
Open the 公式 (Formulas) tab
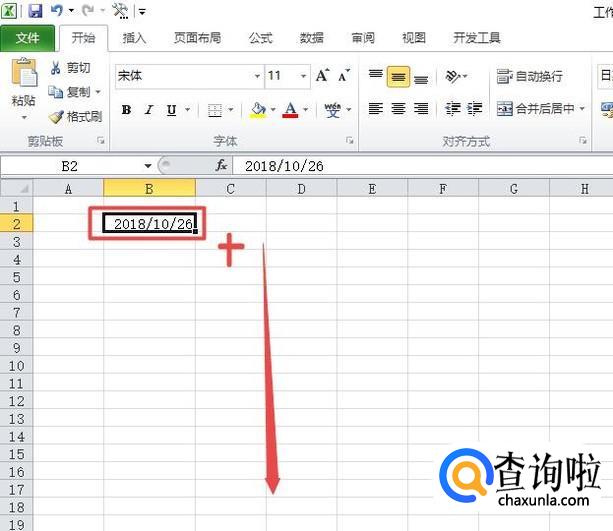tap(260, 38)
